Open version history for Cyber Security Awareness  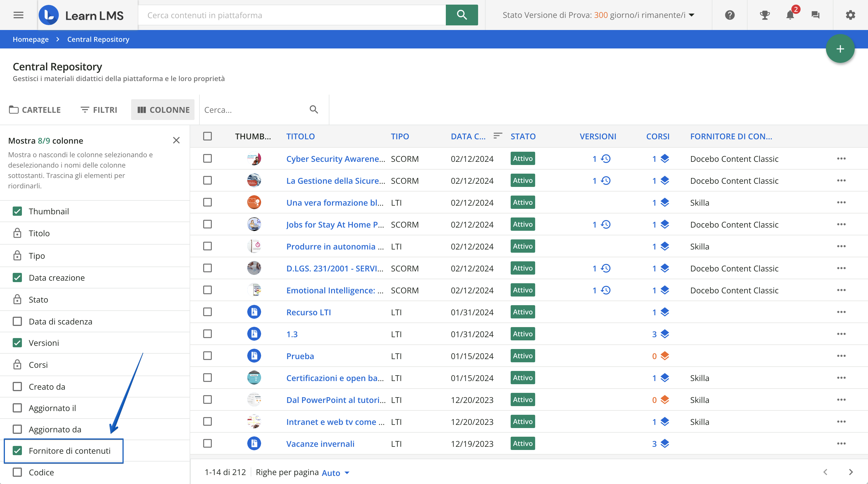click(606, 159)
